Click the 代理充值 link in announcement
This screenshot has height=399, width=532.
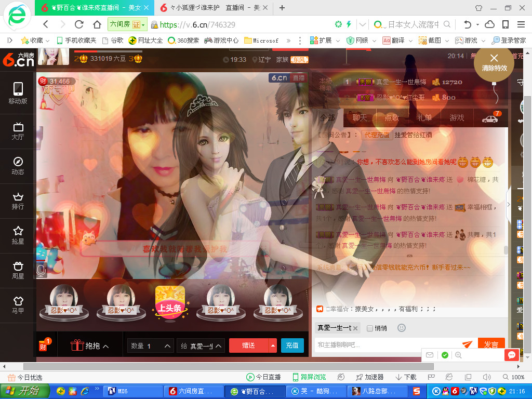[x=377, y=135]
